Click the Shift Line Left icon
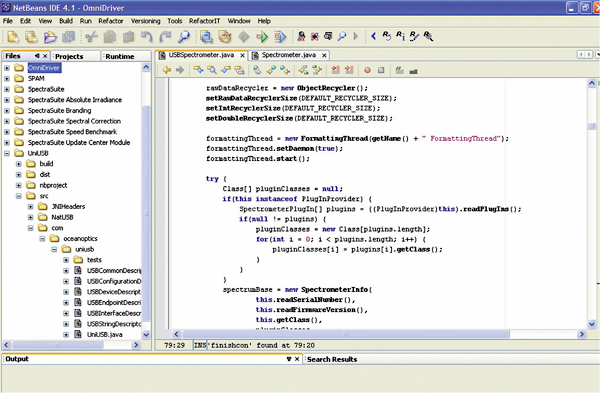Screen dimensions: 600x393 click(x=336, y=70)
